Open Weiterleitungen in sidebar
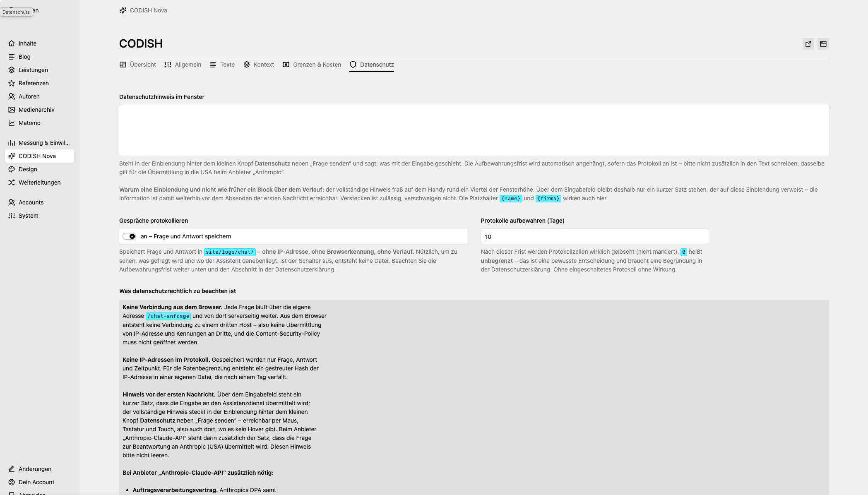Image resolution: width=868 pixels, height=495 pixels. pos(39,183)
